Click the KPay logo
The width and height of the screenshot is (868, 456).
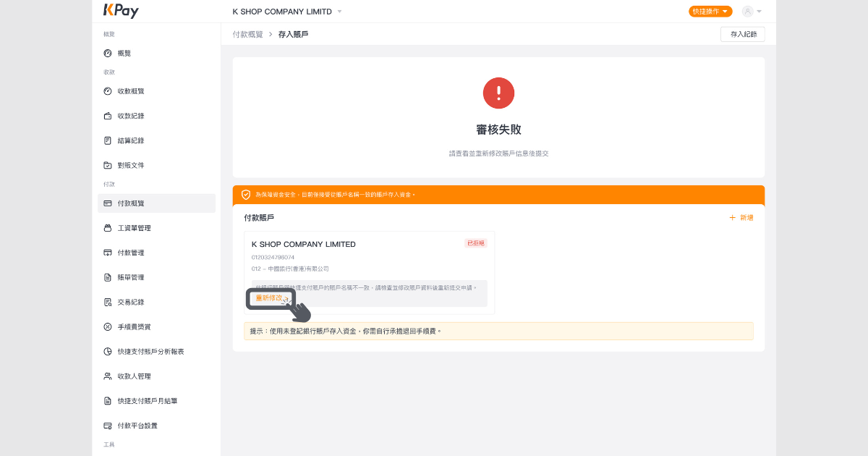point(121,11)
